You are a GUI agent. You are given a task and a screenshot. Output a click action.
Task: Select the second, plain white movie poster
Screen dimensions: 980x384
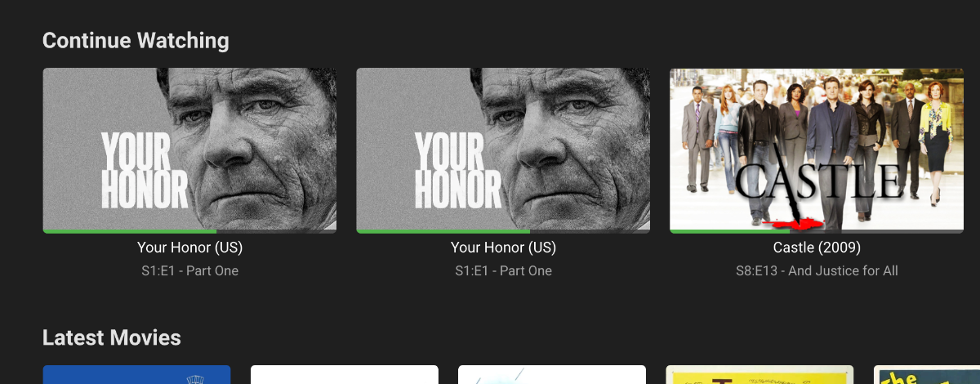345,375
